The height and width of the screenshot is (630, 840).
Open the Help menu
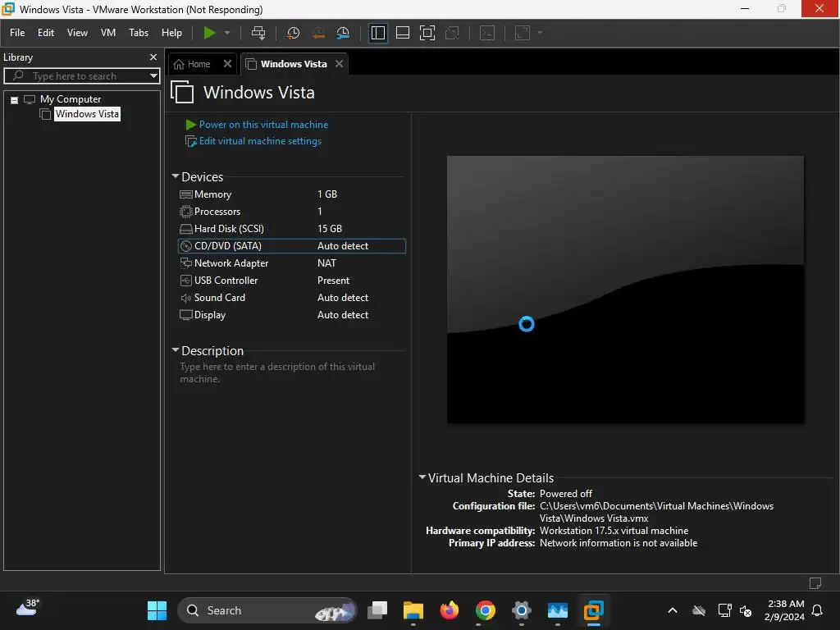pos(172,33)
